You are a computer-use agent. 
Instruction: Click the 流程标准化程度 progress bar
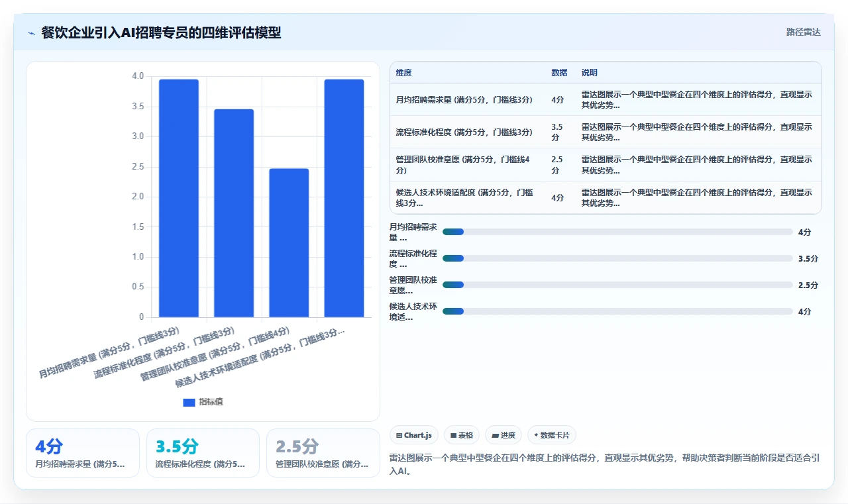617,258
